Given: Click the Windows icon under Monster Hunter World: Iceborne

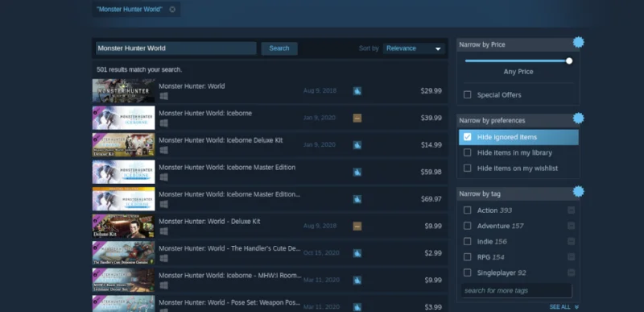Looking at the screenshot, I should tap(163, 123).
